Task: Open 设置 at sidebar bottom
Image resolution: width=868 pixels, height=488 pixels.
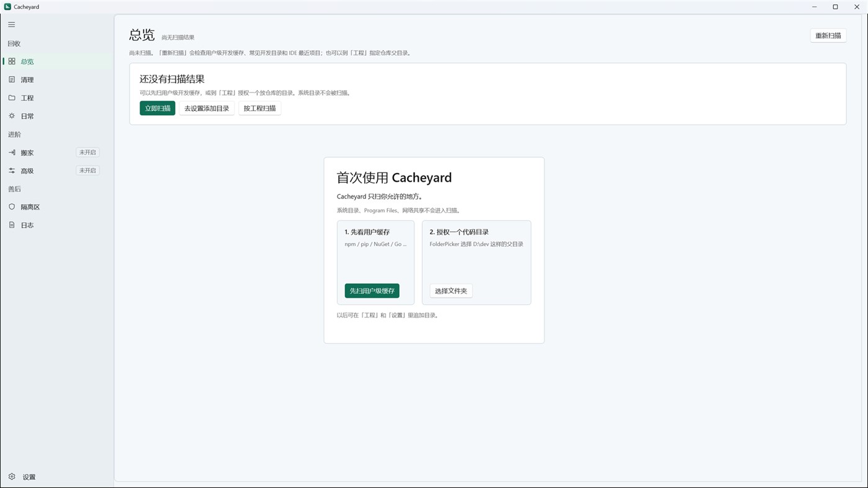Action: (x=57, y=477)
